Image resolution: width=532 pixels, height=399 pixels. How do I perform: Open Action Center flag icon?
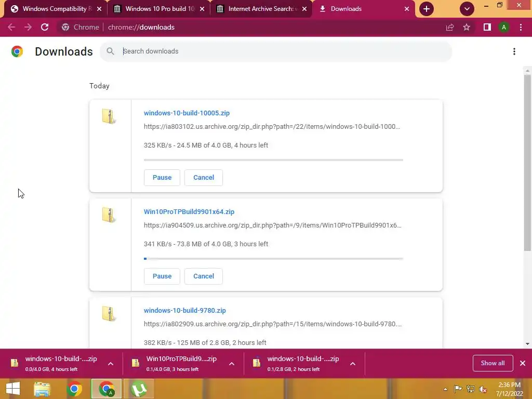point(458,389)
